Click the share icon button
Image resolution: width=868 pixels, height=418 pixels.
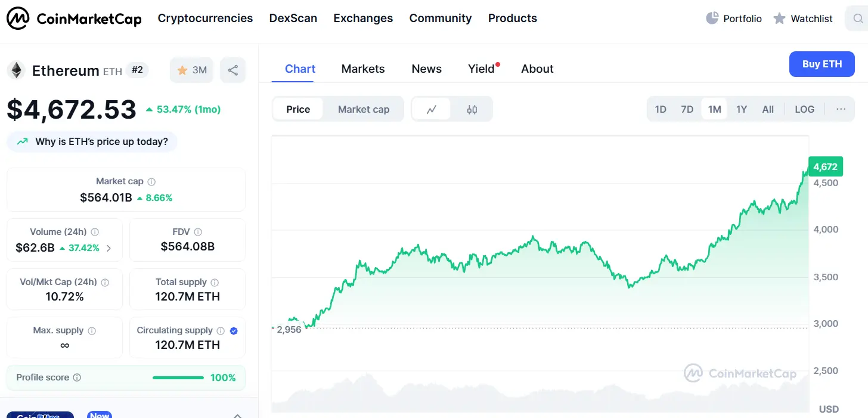[x=233, y=70]
